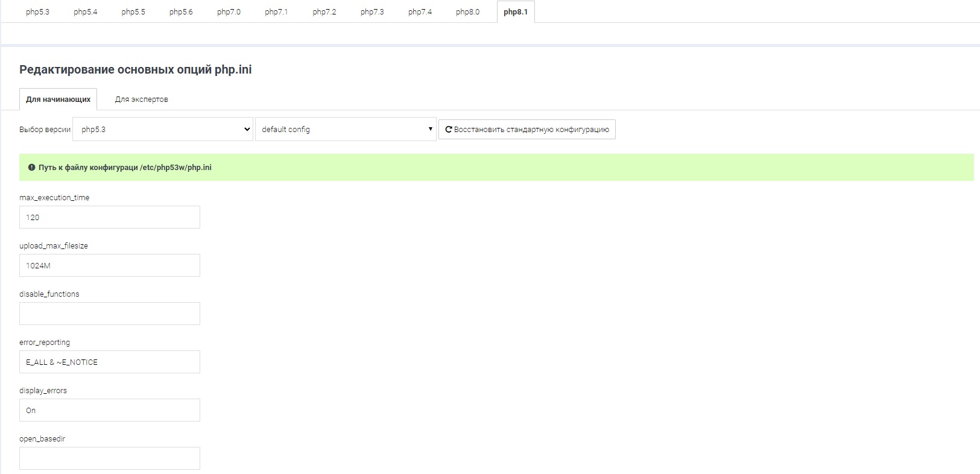
Task: Click the info icon in green banner
Action: pos(32,168)
